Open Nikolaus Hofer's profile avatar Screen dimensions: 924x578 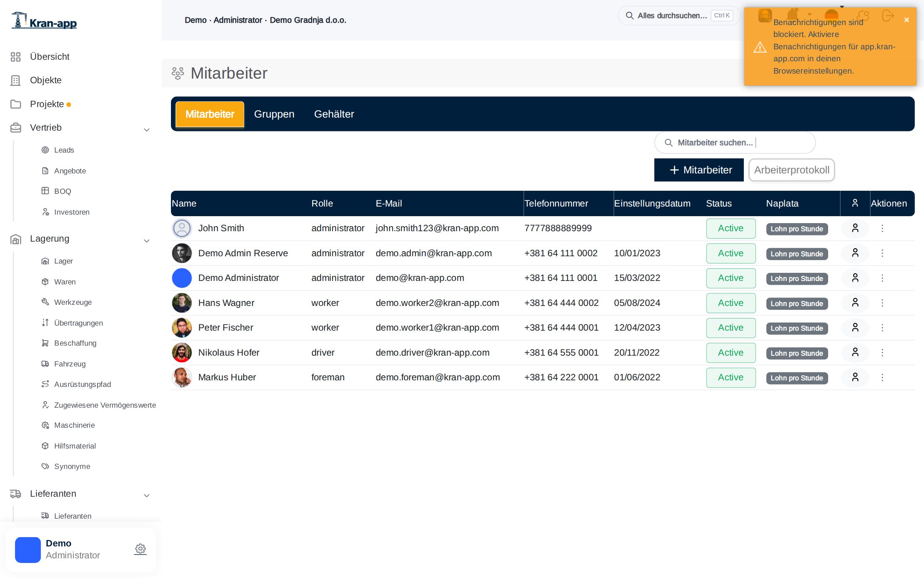182,353
